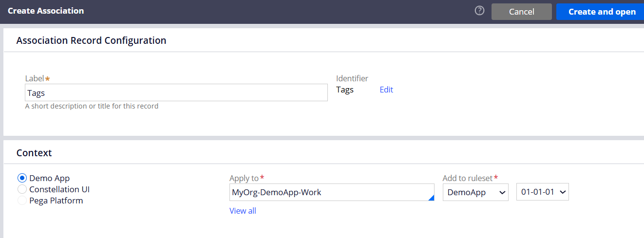Click the label help text description
Image resolution: width=644 pixels, height=238 pixels.
[x=92, y=106]
